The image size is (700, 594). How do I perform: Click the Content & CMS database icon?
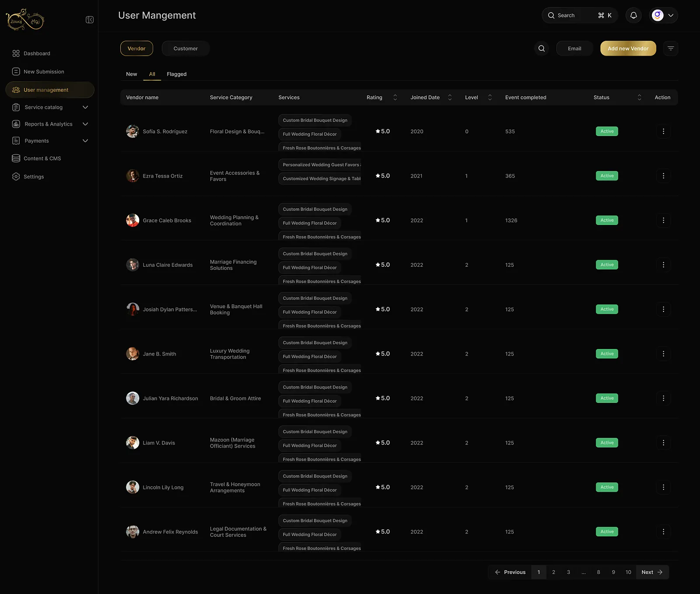click(16, 158)
